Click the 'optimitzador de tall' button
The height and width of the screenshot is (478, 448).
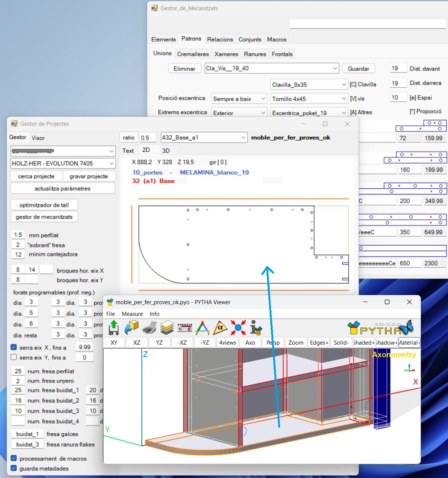pyautogui.click(x=44, y=205)
